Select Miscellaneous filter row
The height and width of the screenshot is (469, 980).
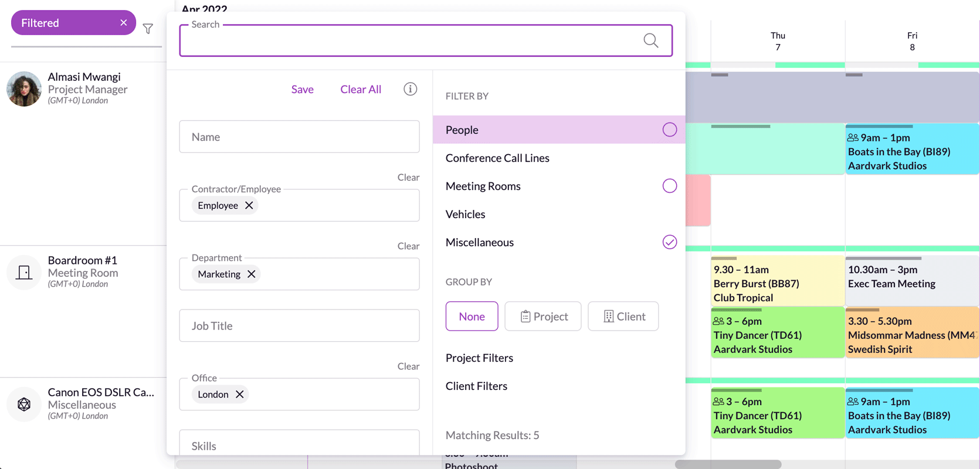(x=559, y=242)
